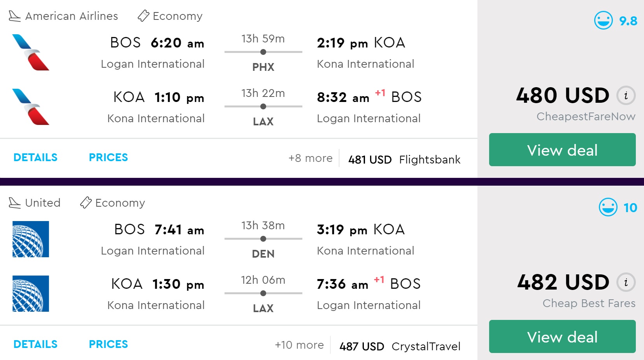Viewport: 644px width, 360px height.
Task: Switch to PRICES for the United flight
Action: [108, 344]
